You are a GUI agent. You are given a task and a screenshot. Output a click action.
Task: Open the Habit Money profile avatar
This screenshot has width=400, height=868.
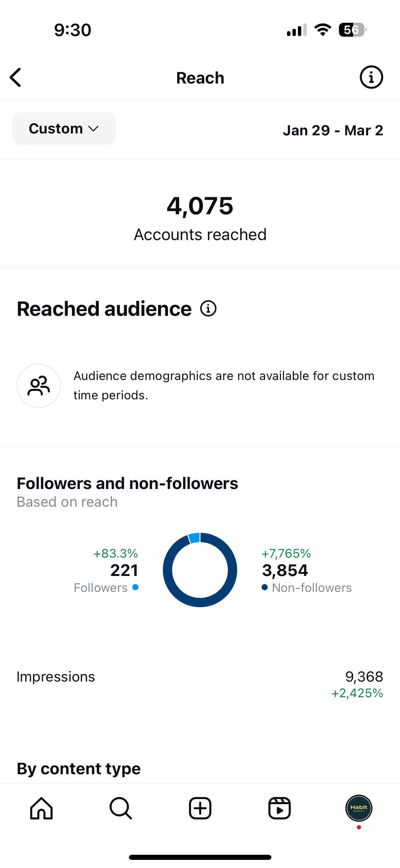[x=359, y=808]
